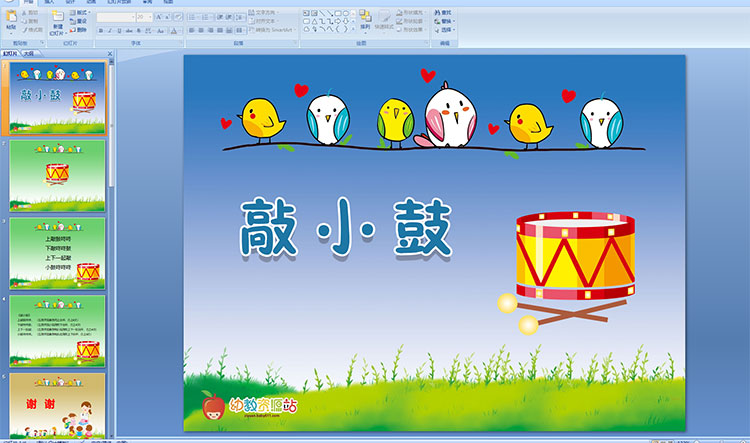Open the font size dropdown
750x443 pixels.
pos(150,17)
